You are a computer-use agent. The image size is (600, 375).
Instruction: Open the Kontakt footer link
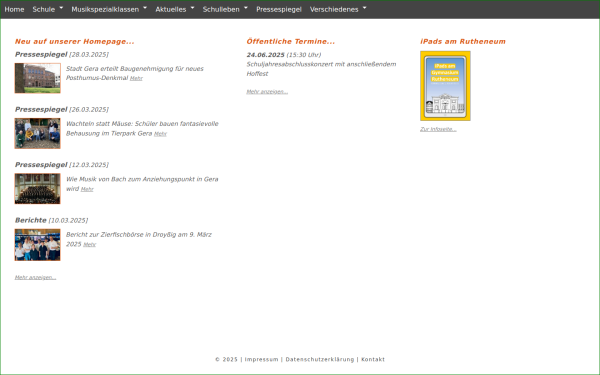coord(373,360)
